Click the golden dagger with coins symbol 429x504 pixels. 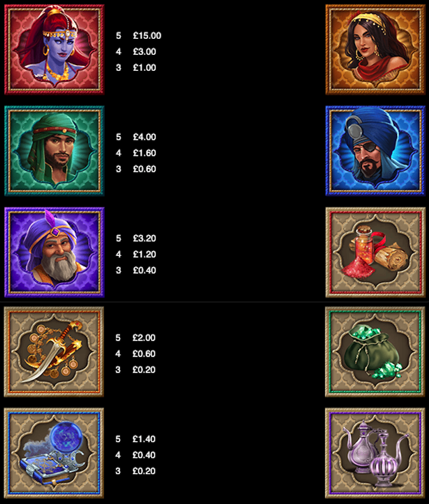54,351
